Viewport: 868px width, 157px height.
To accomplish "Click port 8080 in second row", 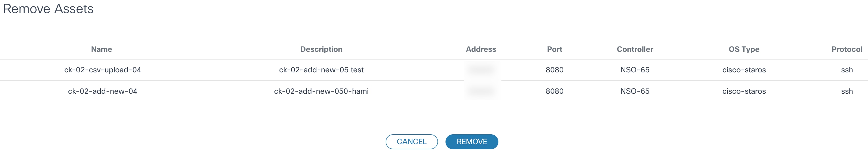I will coord(554,91).
